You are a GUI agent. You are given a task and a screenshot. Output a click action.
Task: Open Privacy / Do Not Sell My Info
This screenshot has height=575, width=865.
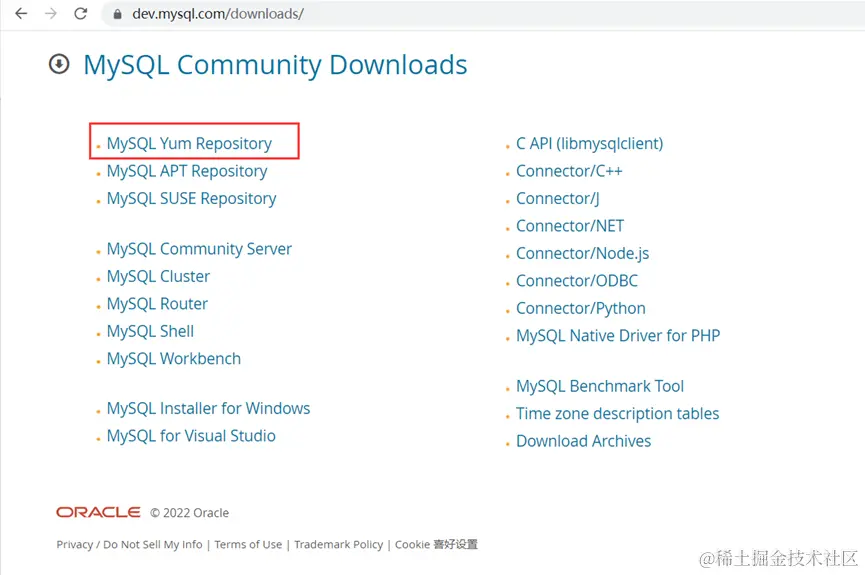(130, 545)
